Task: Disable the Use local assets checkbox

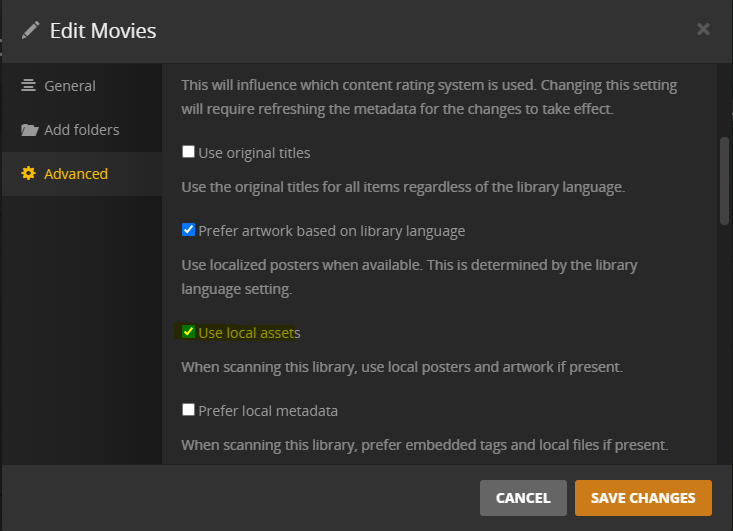Action: 188,332
